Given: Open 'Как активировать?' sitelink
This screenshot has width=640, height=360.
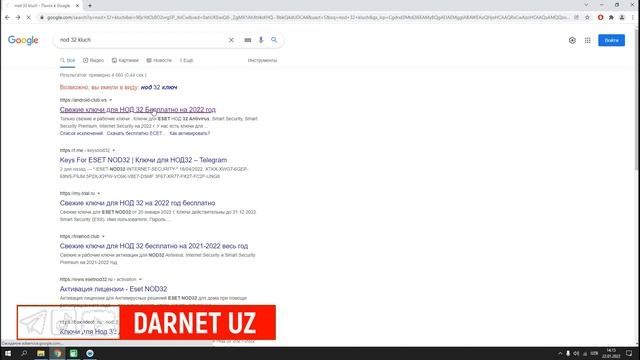Looking at the screenshot, I should tap(190, 133).
